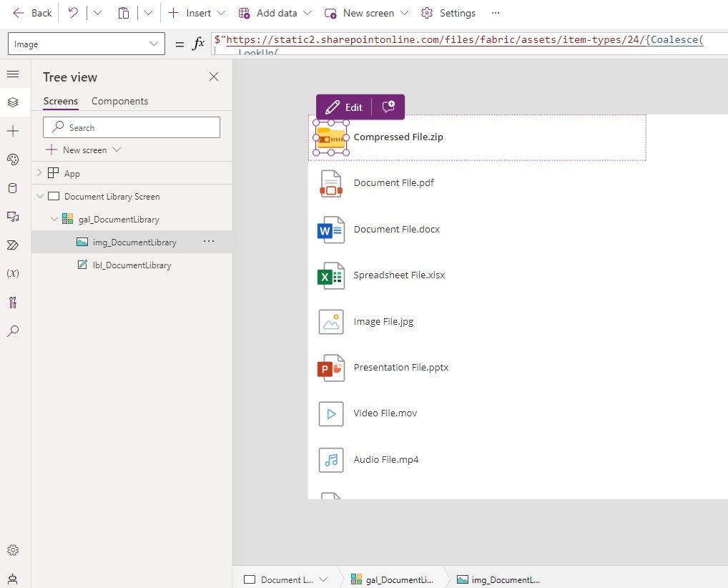Screen dimensions: 728x588
Task: Close the Tree view panel
Action: pos(213,77)
